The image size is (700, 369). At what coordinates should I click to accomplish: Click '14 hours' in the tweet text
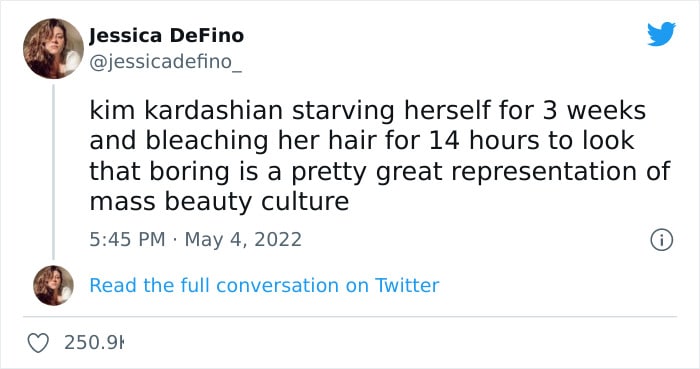[484, 141]
